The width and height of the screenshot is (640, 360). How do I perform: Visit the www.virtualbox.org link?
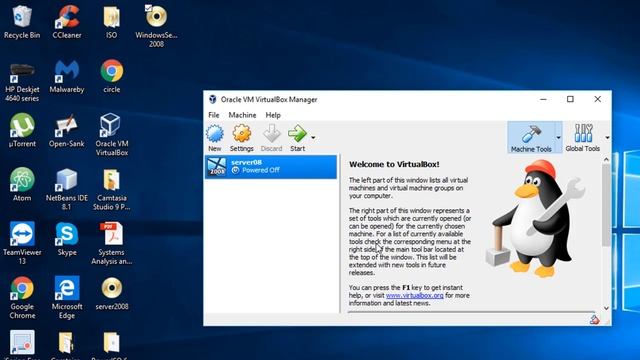pos(415,295)
